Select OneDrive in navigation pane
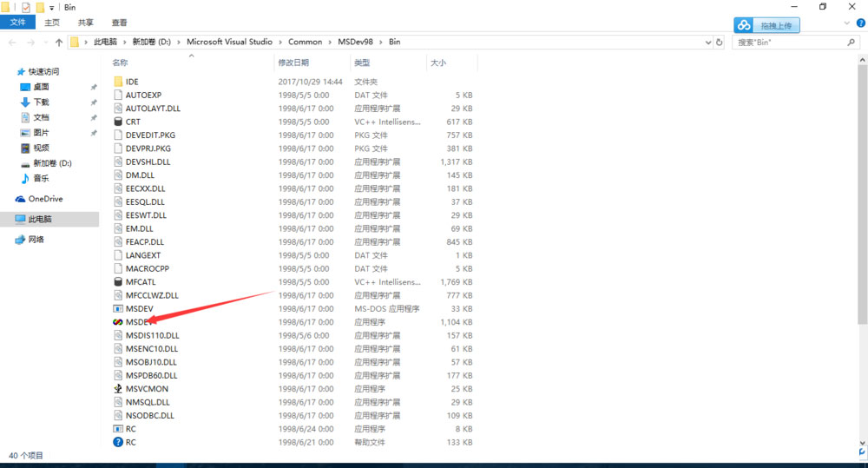This screenshot has height=468, width=868. click(x=45, y=199)
